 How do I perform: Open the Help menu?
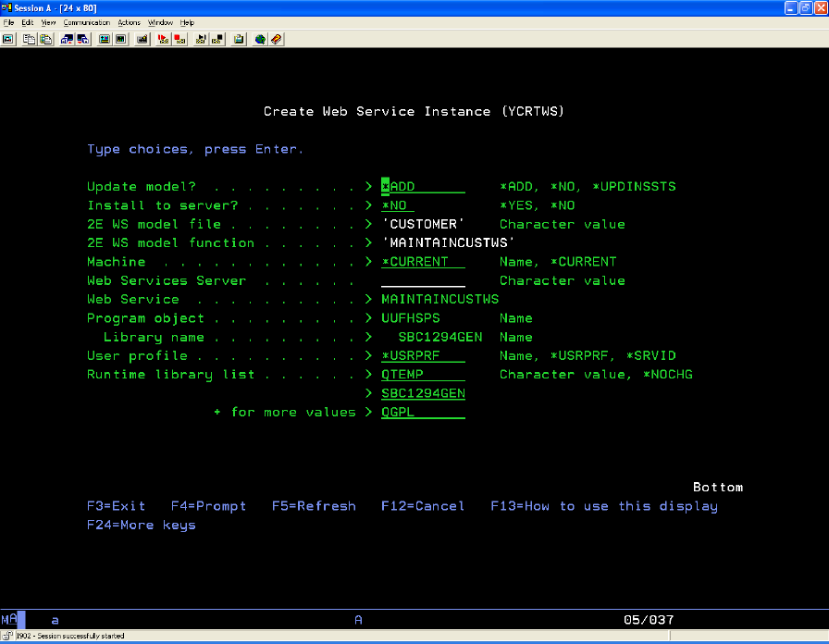(187, 23)
